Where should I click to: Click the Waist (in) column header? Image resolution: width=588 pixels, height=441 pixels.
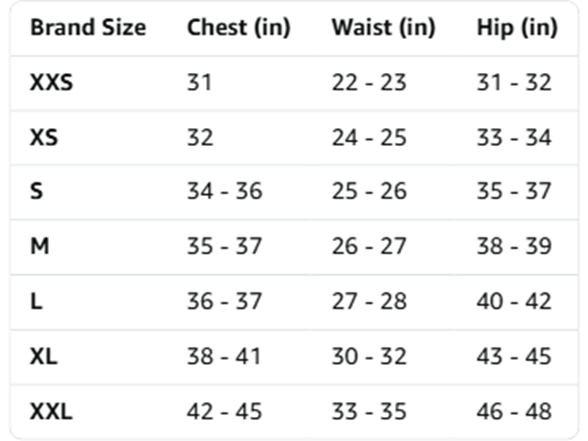click(x=384, y=28)
